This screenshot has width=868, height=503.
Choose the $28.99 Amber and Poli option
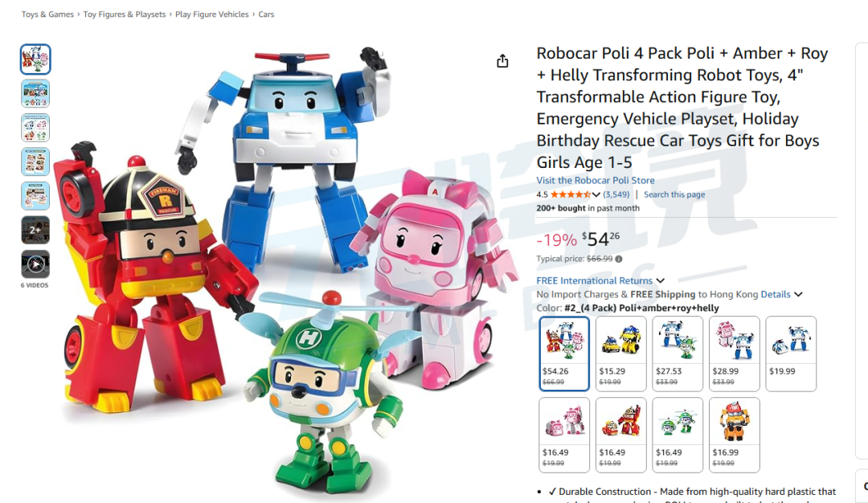[x=734, y=354]
